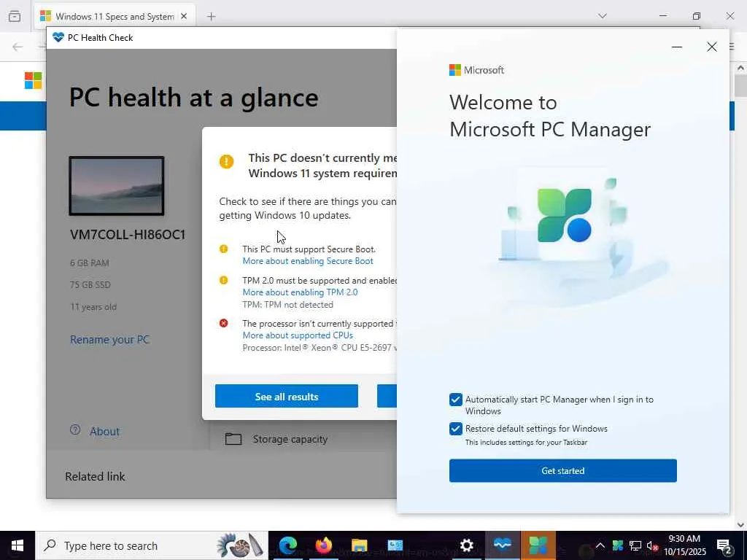Open a new browser tab
This screenshot has width=747, height=560.
pyautogui.click(x=212, y=17)
